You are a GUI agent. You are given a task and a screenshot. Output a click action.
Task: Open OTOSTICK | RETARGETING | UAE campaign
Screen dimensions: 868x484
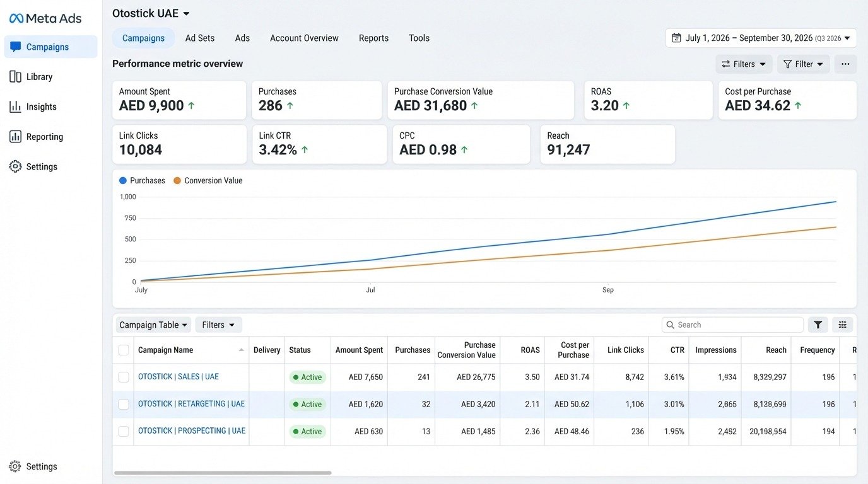[191, 403]
